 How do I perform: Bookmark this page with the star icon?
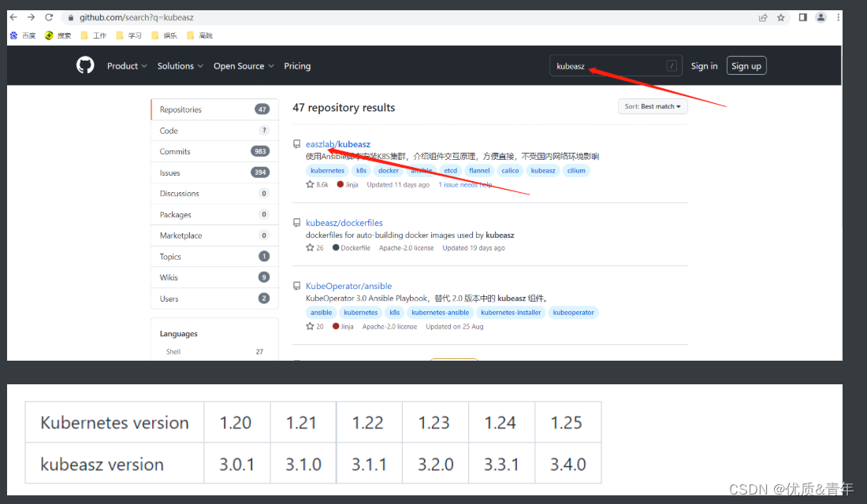point(781,17)
